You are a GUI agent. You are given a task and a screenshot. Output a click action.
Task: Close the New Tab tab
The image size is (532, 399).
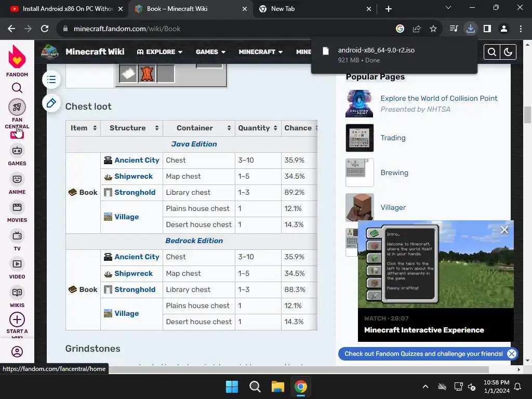(x=369, y=9)
